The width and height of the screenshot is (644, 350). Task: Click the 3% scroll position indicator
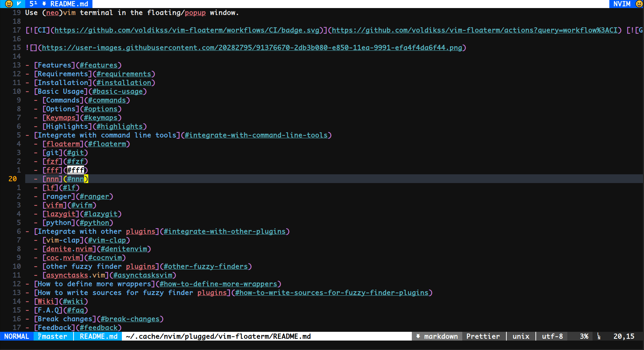(x=584, y=336)
